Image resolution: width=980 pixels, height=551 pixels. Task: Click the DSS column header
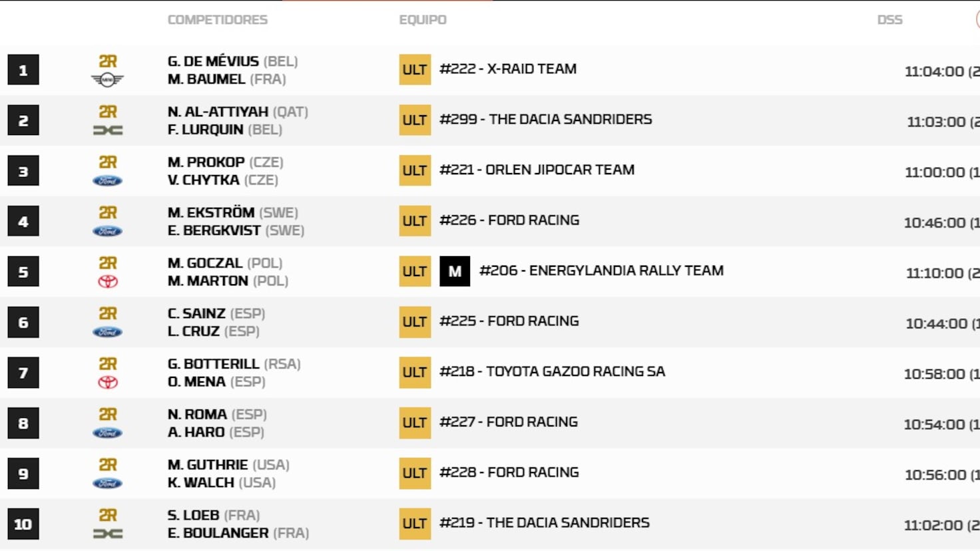tap(890, 19)
